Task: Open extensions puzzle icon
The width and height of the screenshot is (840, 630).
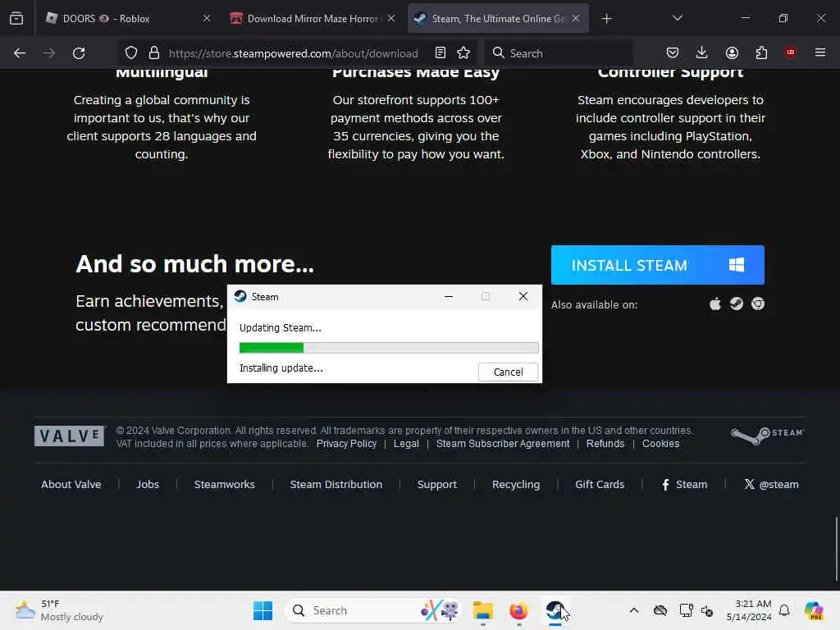Action: 761,52
